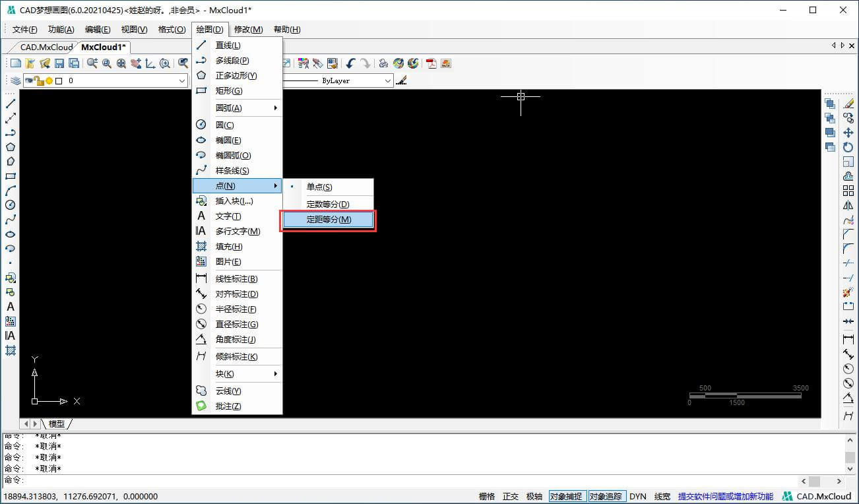Toggle 正交 ortho mode in status bar
The height and width of the screenshot is (504, 859).
(x=511, y=497)
